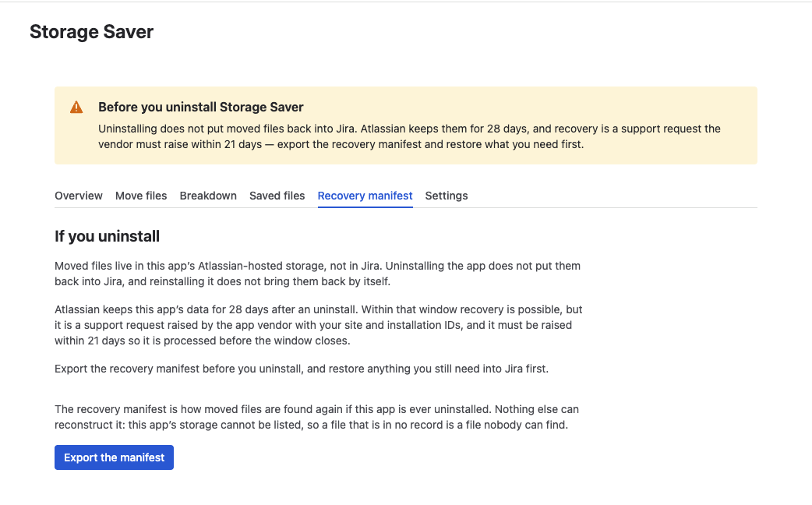Switch to the Move files tab
The height and width of the screenshot is (505, 812).
click(x=141, y=196)
